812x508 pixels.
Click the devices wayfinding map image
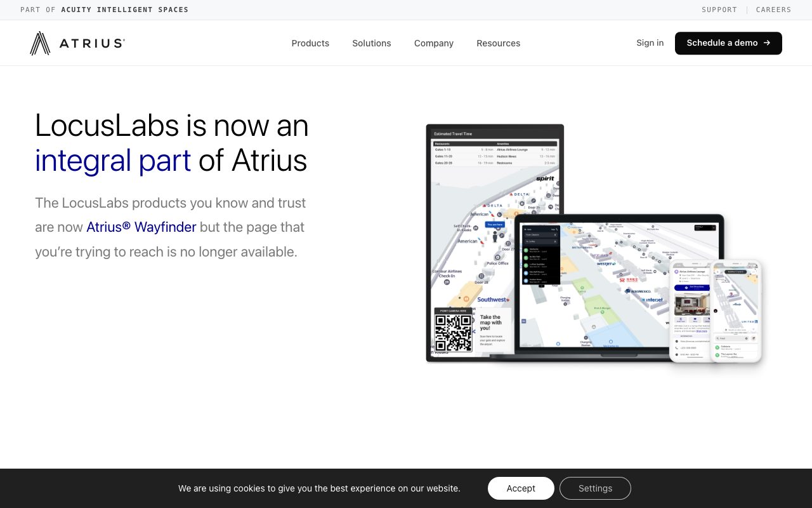[x=594, y=244]
